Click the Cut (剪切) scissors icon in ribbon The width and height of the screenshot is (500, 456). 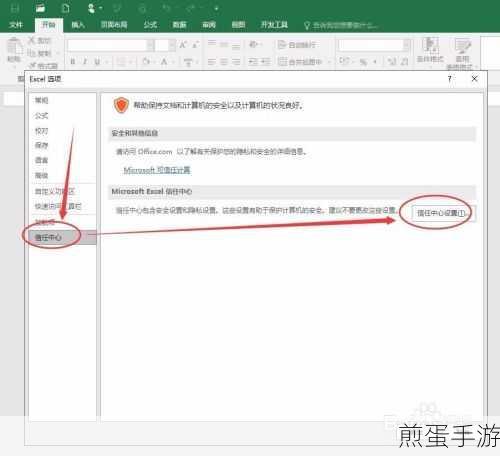(x=32, y=40)
